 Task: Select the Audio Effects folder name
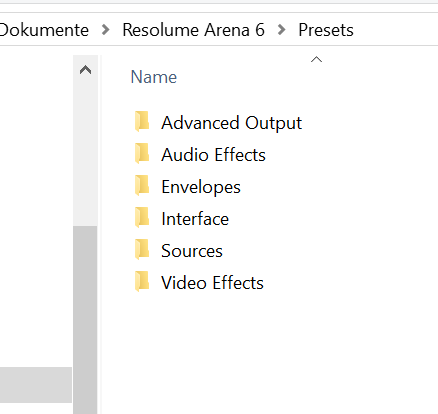(213, 155)
